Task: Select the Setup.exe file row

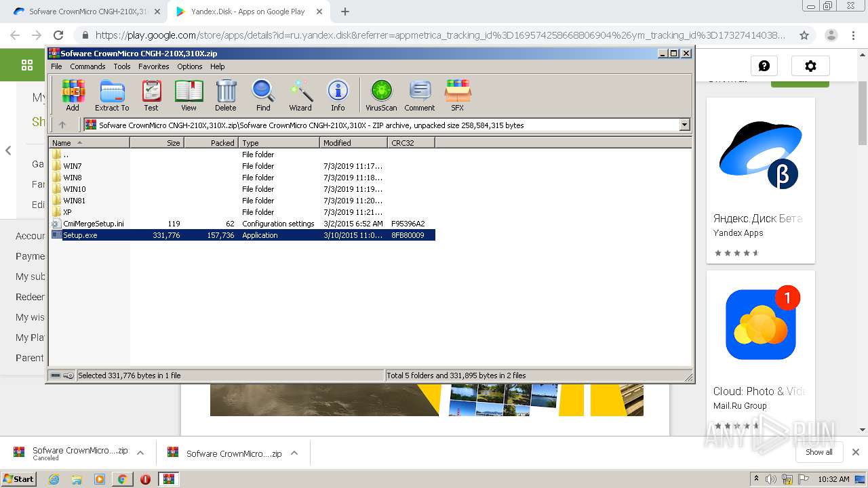Action: tap(242, 235)
